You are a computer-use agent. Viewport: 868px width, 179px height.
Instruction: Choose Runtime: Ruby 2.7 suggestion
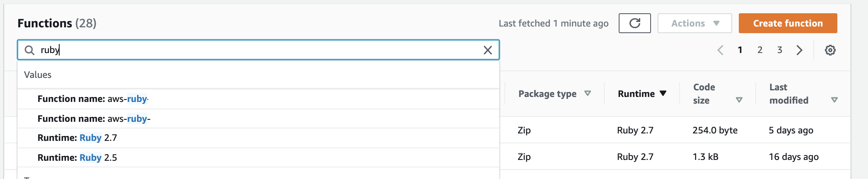click(258, 138)
